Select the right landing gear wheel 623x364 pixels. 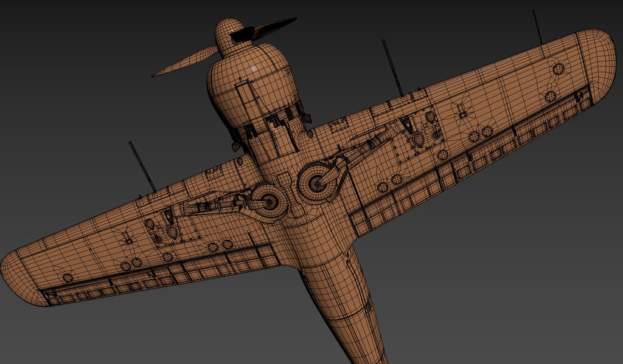point(317,180)
